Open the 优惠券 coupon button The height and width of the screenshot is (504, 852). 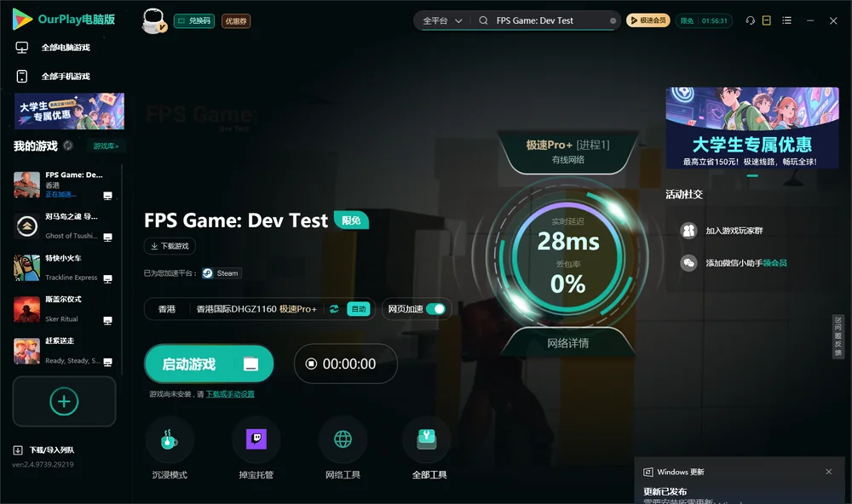point(236,20)
